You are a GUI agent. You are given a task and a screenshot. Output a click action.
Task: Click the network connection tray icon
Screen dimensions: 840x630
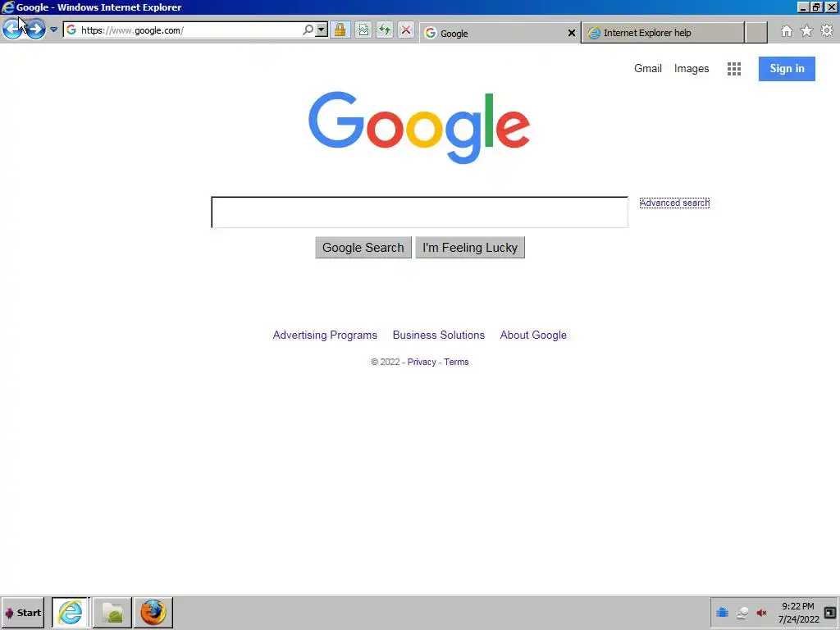(742, 612)
